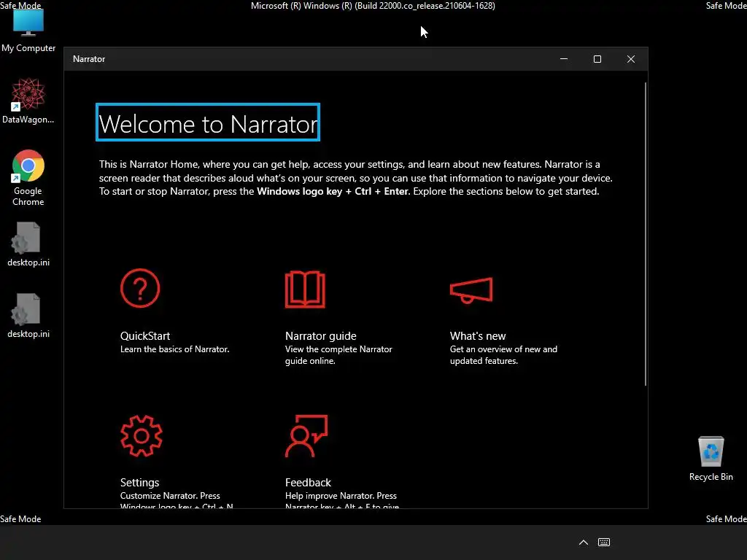
Task: Click 'View the complete Narrator guide online.' text
Action: [338, 355]
